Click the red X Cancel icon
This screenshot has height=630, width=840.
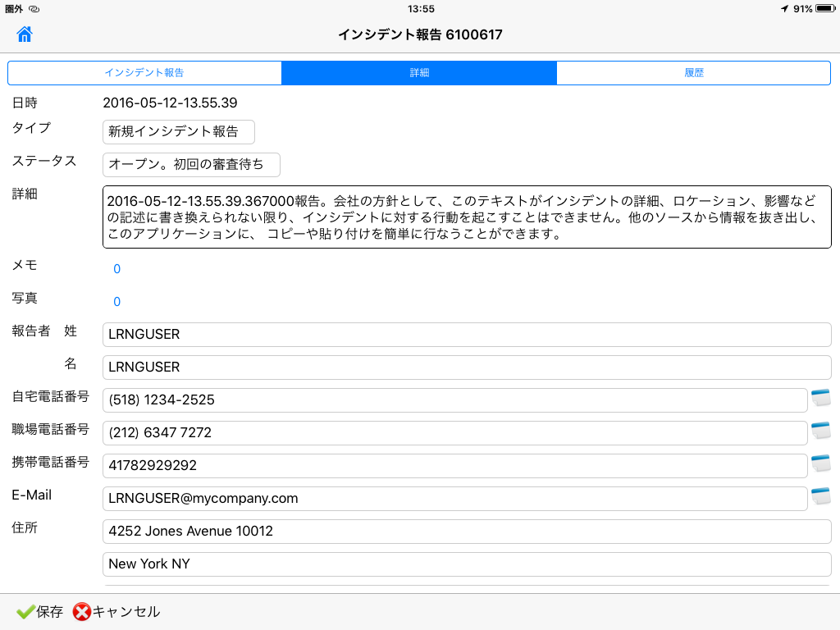(x=81, y=612)
